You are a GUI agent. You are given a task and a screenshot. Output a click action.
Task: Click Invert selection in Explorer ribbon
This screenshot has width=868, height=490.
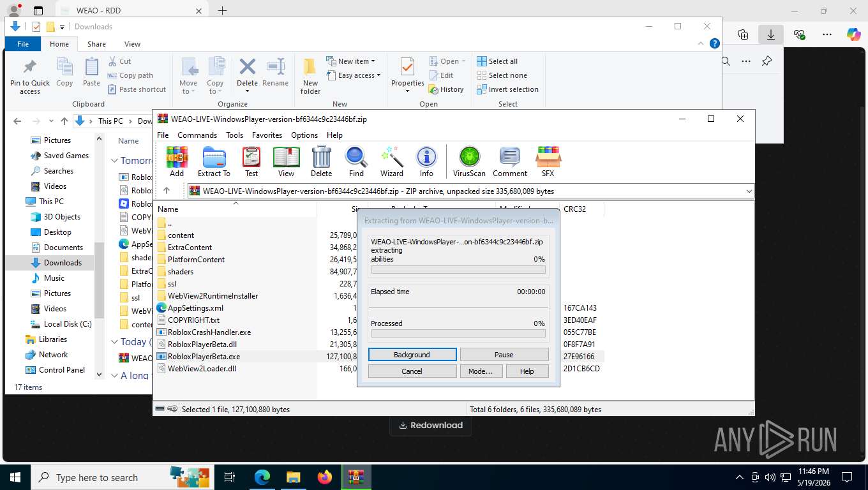point(508,89)
